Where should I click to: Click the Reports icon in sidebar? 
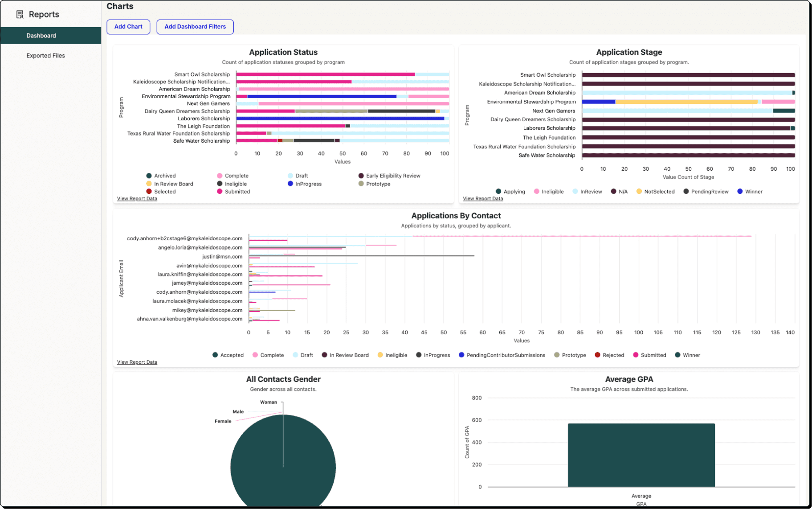20,15
